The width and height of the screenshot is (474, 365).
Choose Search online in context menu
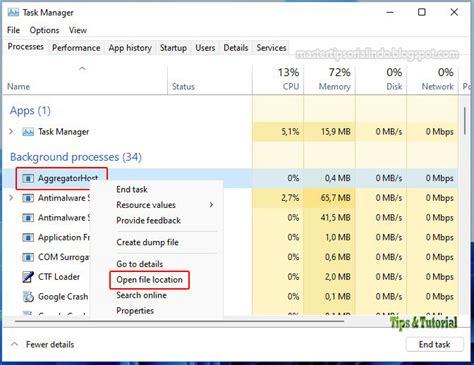coord(141,295)
